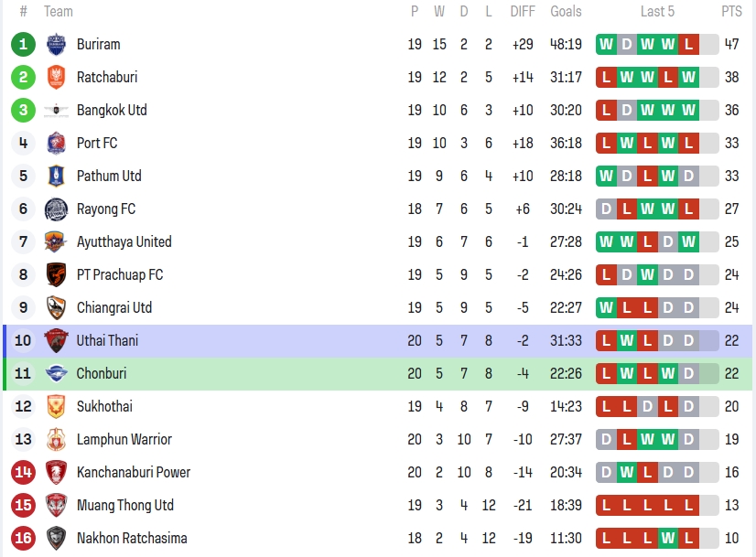Click the green rank 1 position badge

23,45
